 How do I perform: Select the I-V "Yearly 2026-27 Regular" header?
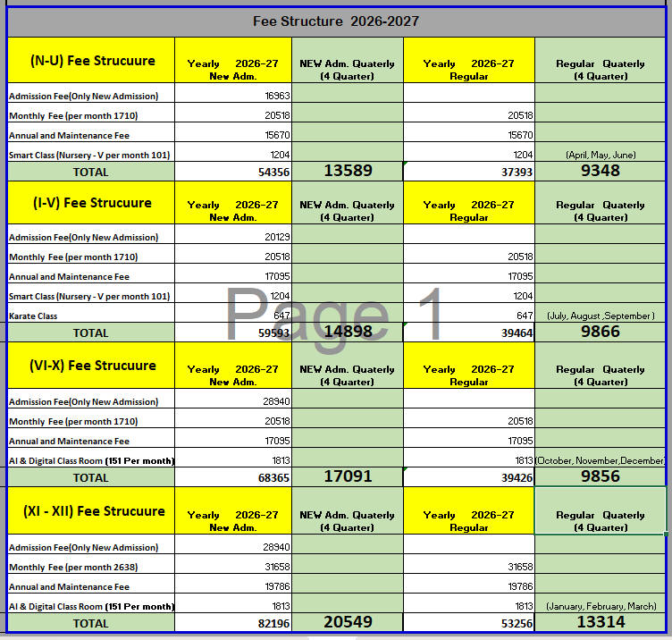coord(469,202)
